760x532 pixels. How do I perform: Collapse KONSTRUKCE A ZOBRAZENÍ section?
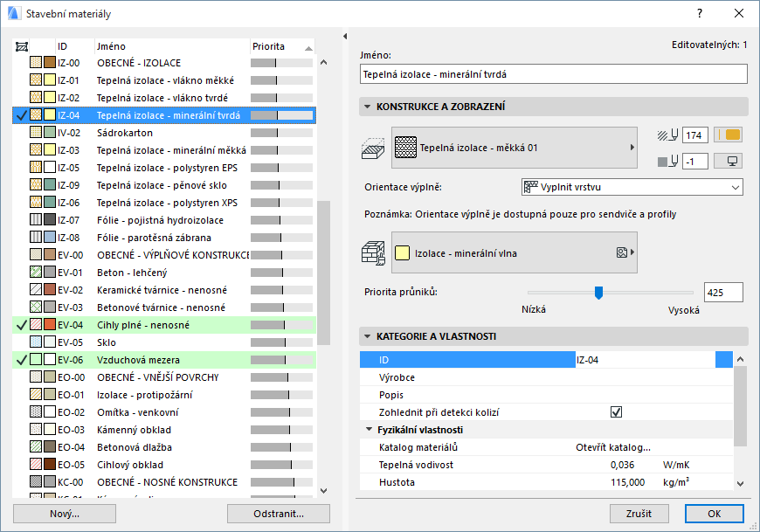368,107
